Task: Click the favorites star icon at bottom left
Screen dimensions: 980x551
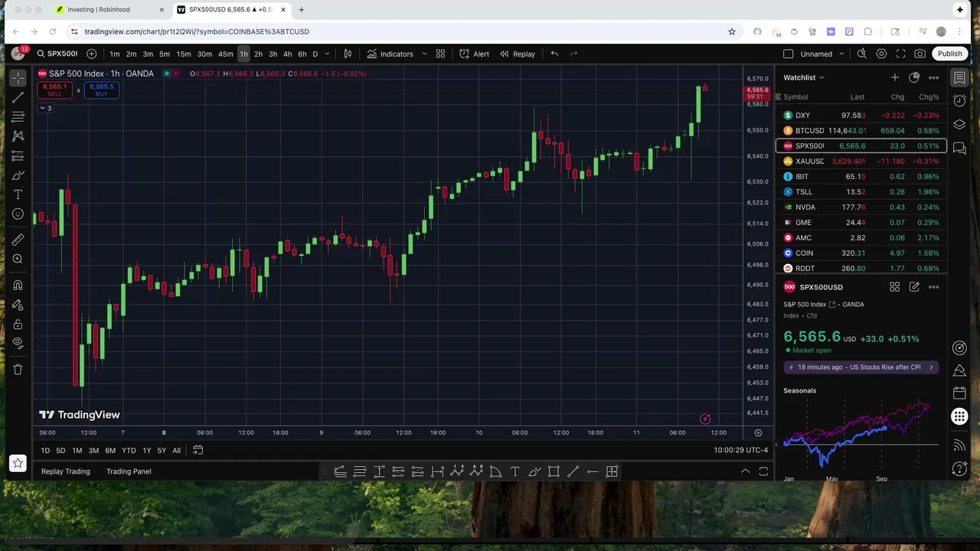Action: click(x=18, y=463)
